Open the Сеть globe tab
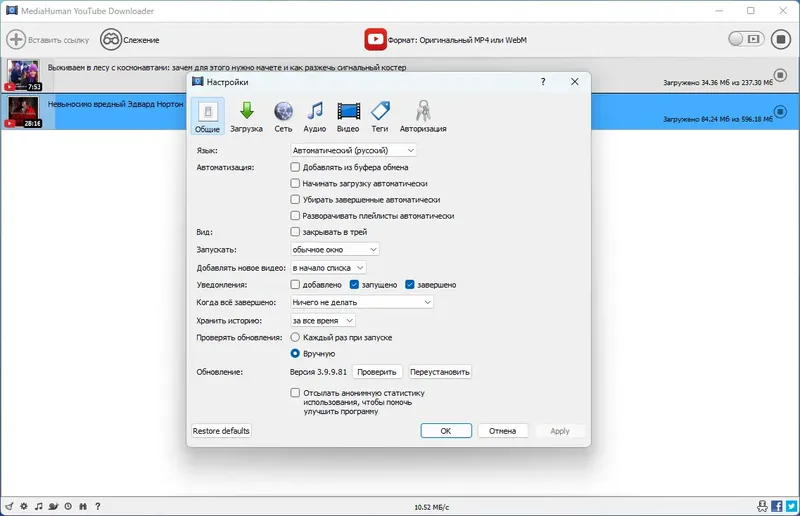Viewport: 800px width, 516px height. 283,117
